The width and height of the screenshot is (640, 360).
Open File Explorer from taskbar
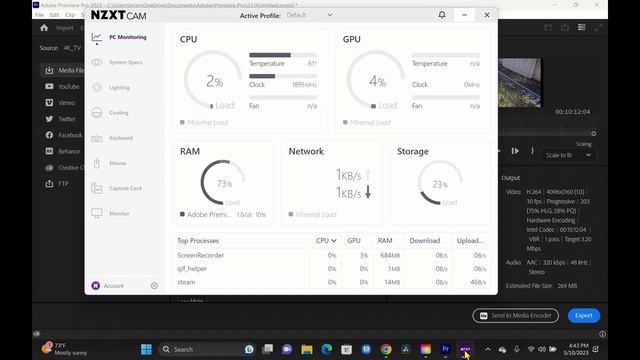(x=307, y=349)
